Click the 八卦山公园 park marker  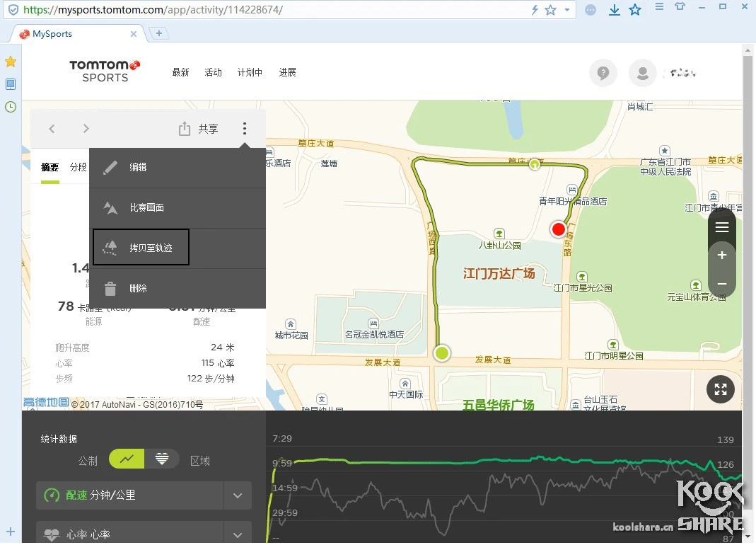[499, 234]
